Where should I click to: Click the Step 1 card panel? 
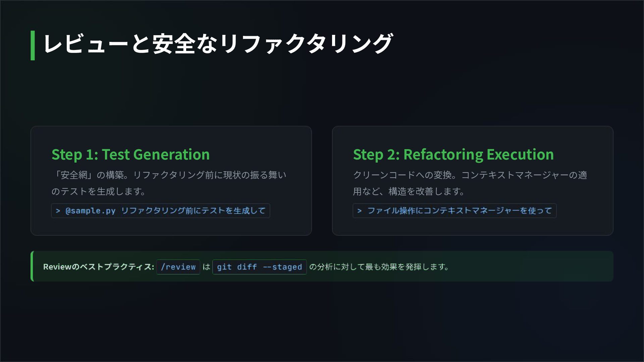[x=171, y=181]
